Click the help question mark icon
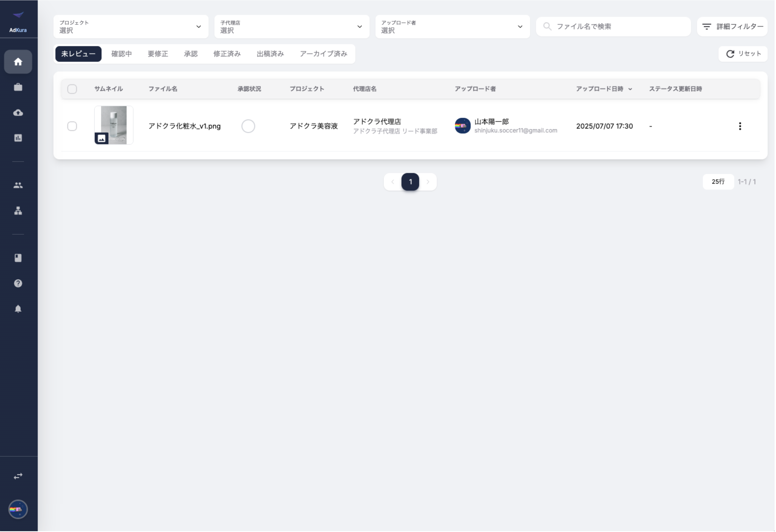The width and height of the screenshot is (776, 532). click(18, 283)
